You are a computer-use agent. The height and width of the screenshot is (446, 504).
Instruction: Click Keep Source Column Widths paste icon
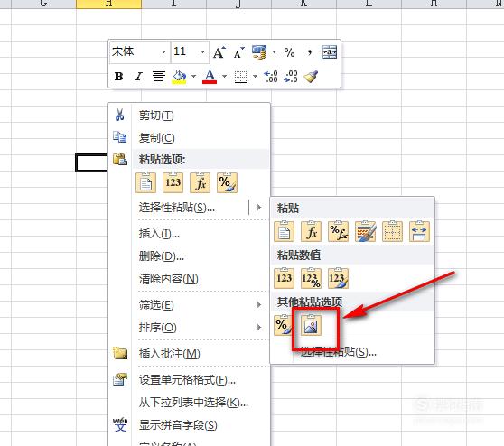point(419,231)
